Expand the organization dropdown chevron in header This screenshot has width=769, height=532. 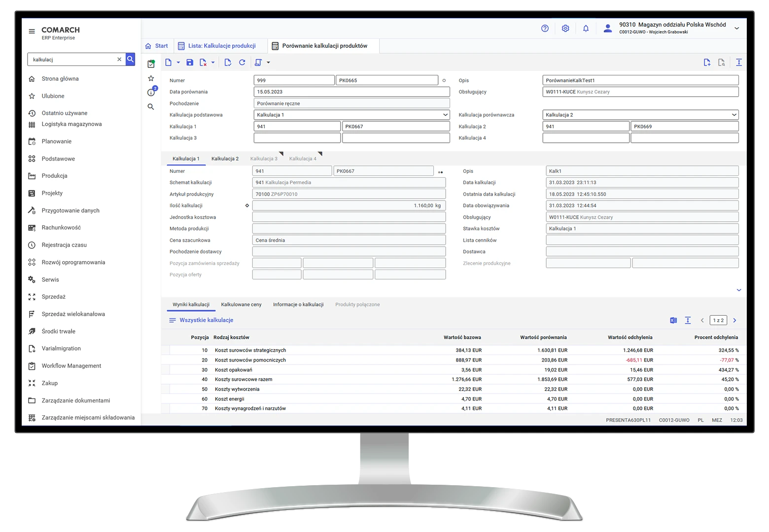coord(736,29)
